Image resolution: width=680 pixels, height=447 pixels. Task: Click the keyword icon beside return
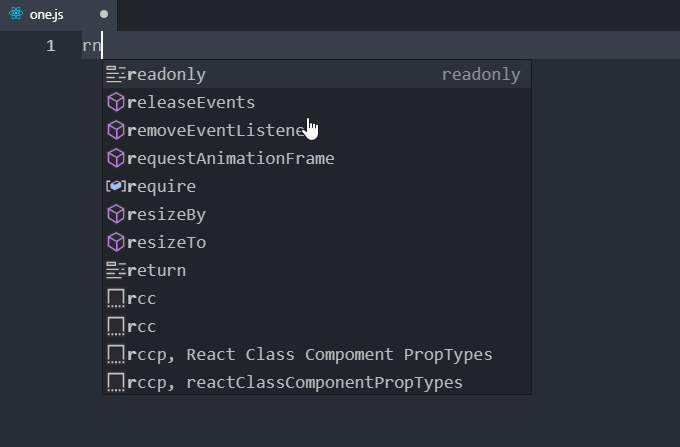(x=116, y=270)
